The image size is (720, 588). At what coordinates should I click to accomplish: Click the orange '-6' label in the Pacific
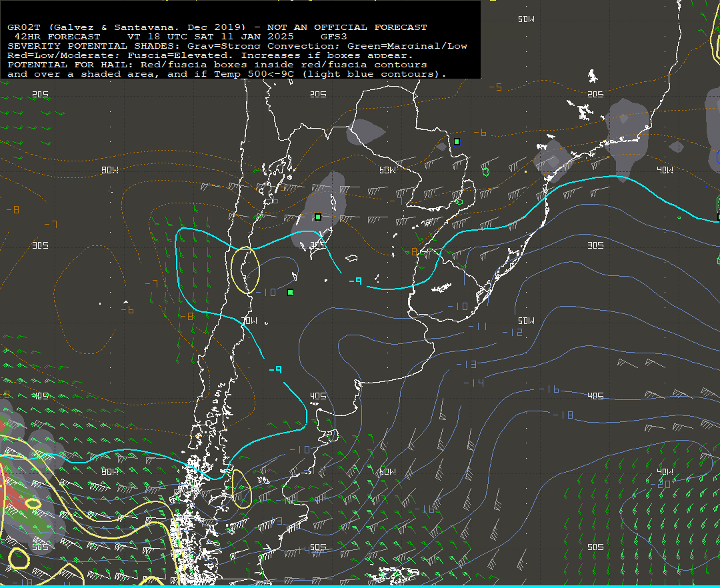(x=127, y=310)
